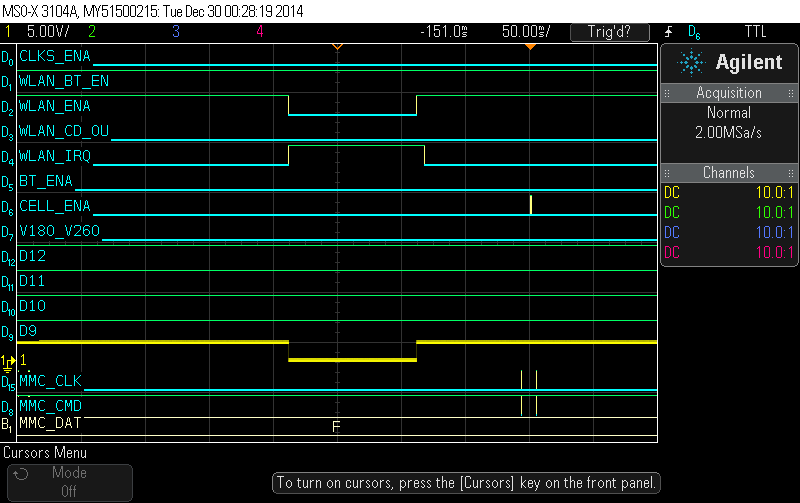Viewport: 800px width, 503px height.
Task: Select the D12 channel label
Action: coord(32,256)
